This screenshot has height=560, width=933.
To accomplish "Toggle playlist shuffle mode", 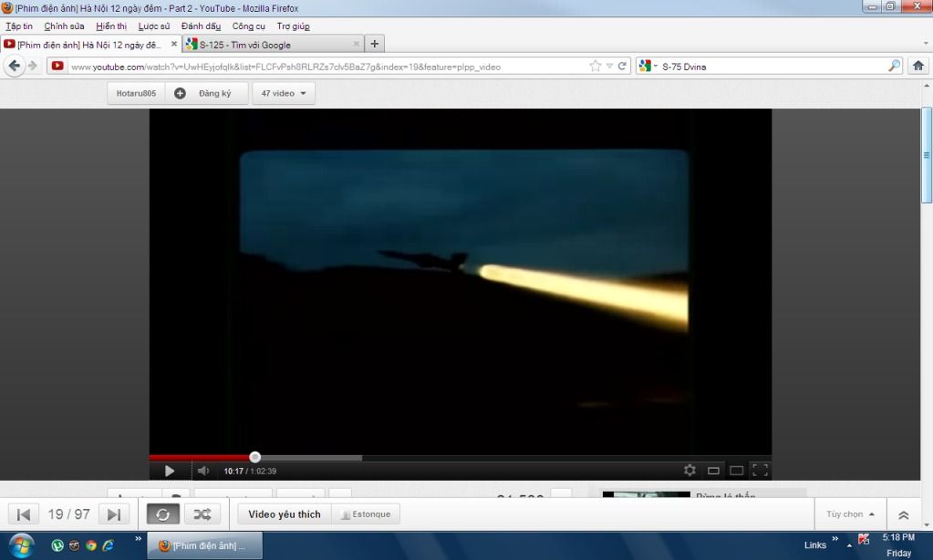I will tap(202, 514).
